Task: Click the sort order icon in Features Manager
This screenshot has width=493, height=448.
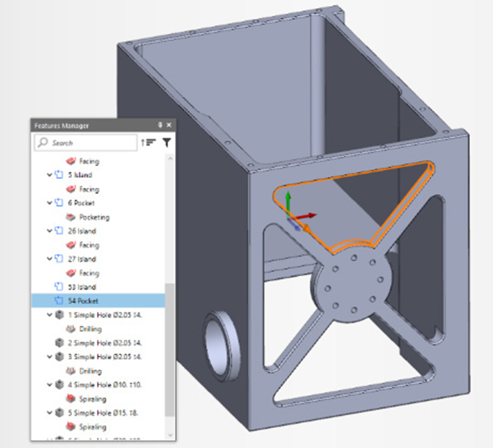Action: pyautogui.click(x=148, y=143)
